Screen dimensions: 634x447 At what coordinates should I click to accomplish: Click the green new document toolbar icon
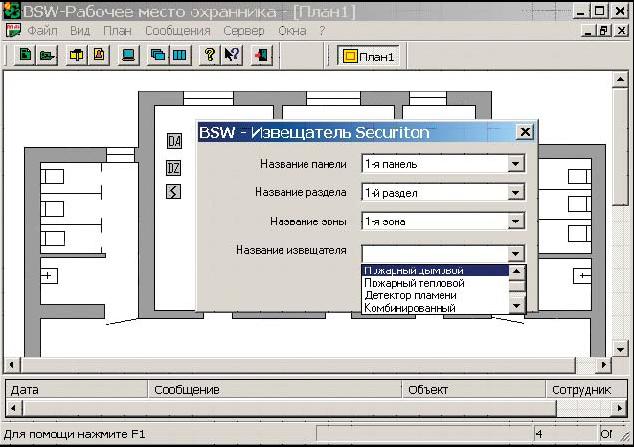[25, 55]
